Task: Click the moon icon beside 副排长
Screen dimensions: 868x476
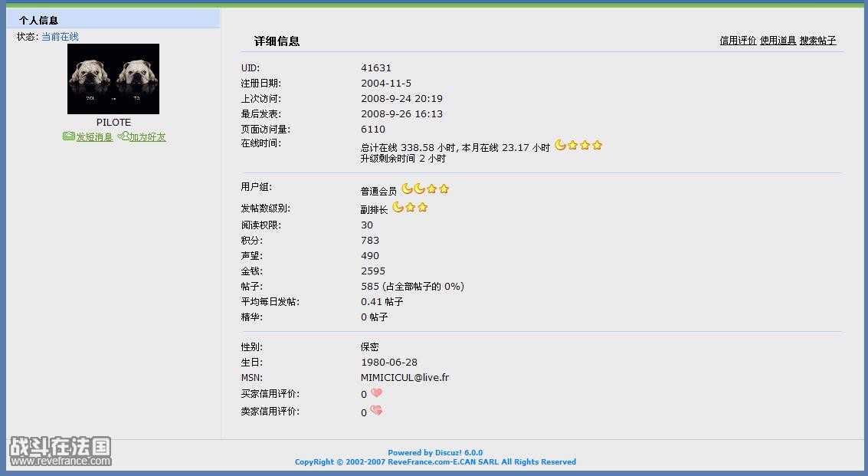Action: tap(398, 207)
